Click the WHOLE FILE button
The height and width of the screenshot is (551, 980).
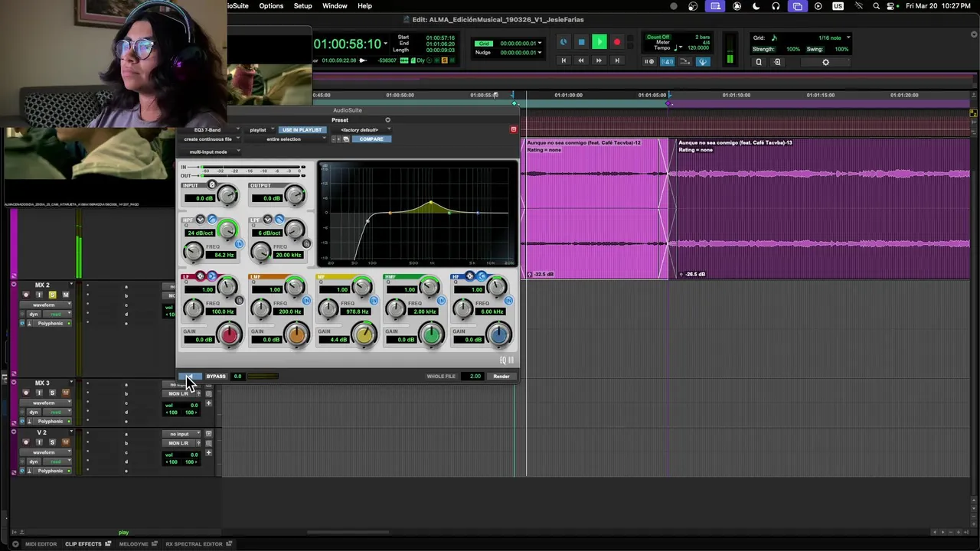[x=441, y=377]
